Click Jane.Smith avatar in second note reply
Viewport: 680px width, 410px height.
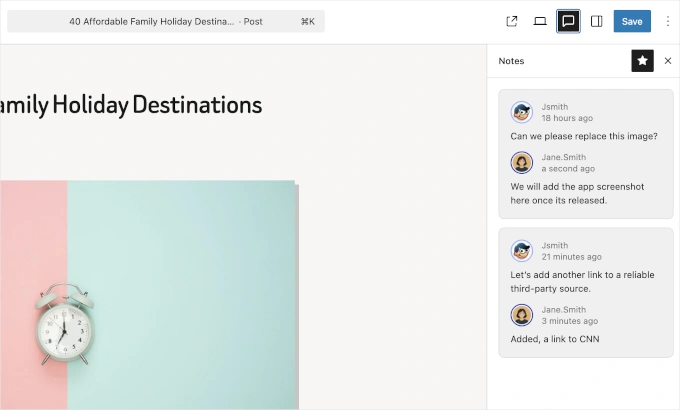pos(521,315)
